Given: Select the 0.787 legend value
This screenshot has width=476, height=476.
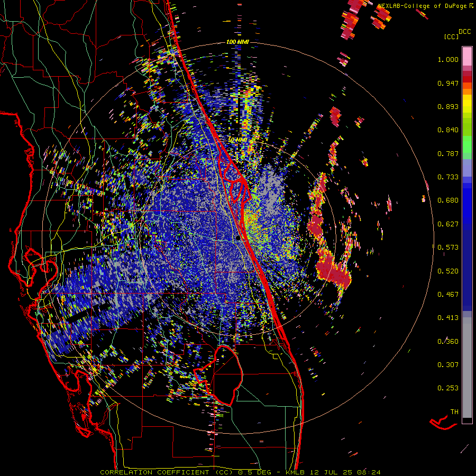Looking at the screenshot, I should tap(448, 153).
